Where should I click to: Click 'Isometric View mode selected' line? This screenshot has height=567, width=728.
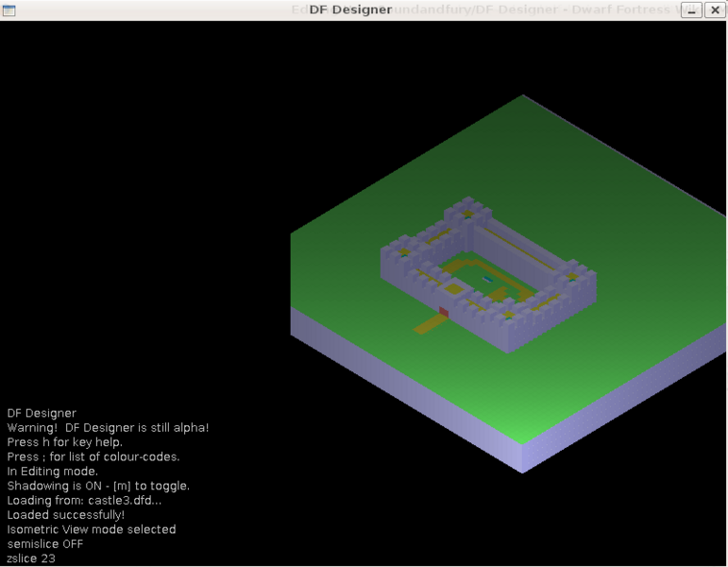click(x=92, y=529)
